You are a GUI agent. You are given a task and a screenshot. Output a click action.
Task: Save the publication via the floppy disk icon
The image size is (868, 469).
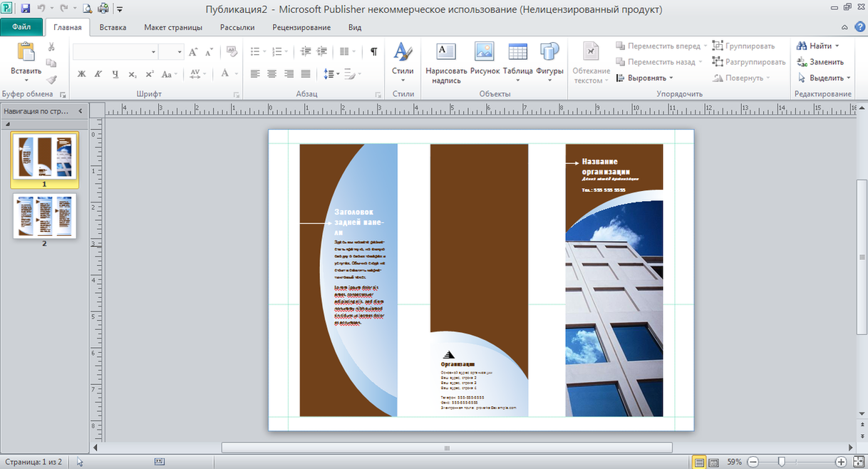26,9
